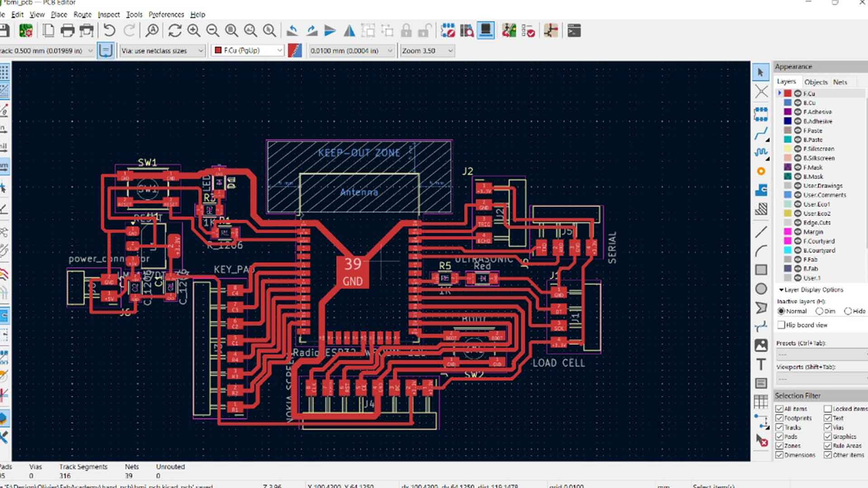Open Find tool magnifier icon
This screenshot has height=488, width=868.
point(152,31)
